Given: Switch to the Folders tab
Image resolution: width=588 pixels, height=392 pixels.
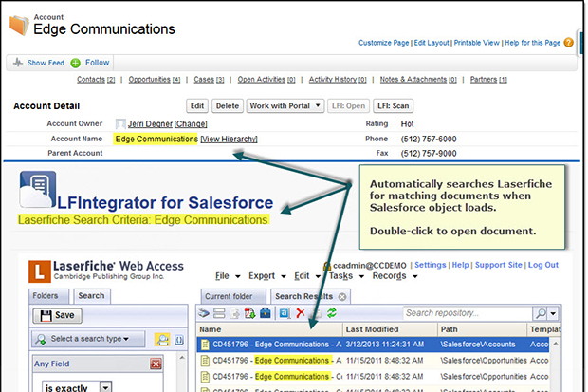Looking at the screenshot, I should 48,296.
